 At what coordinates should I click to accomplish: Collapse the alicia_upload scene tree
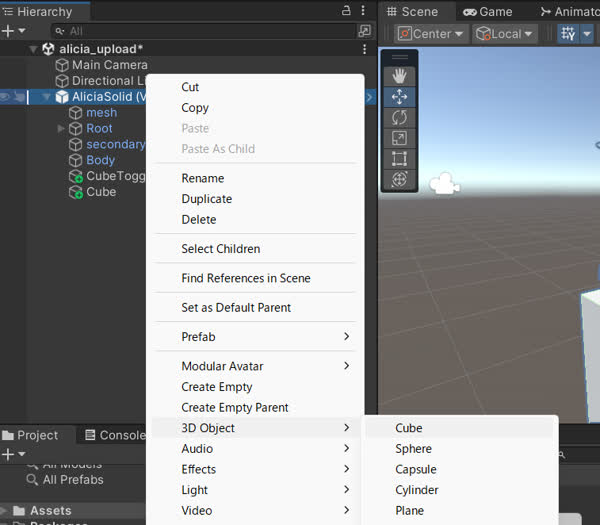point(33,49)
